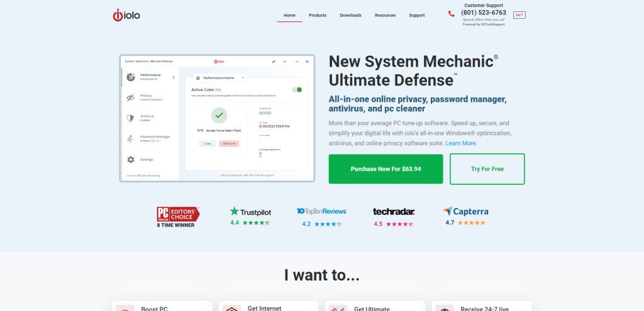
Task: Click the 'I want to...' heading
Action: 322,275
